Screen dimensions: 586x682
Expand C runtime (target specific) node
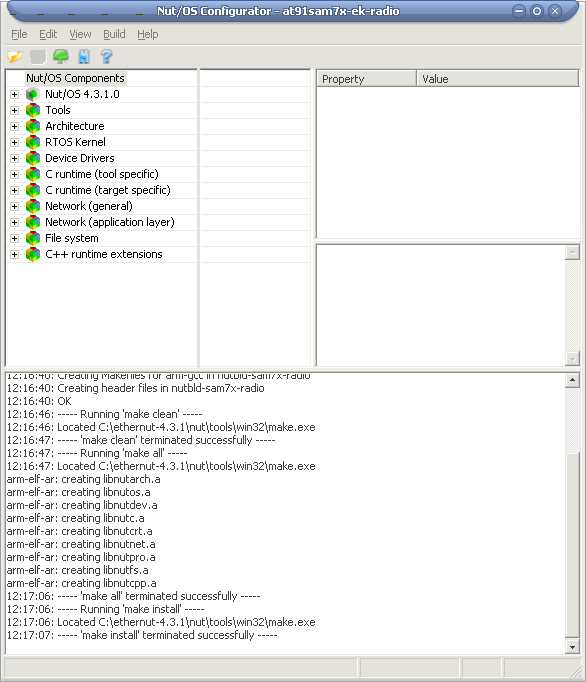click(x=14, y=191)
